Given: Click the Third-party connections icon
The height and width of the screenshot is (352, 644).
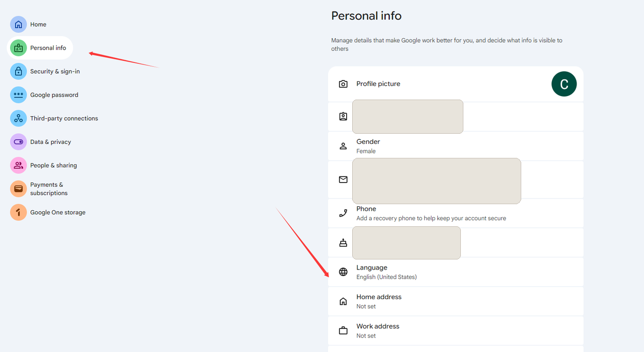Looking at the screenshot, I should point(19,119).
